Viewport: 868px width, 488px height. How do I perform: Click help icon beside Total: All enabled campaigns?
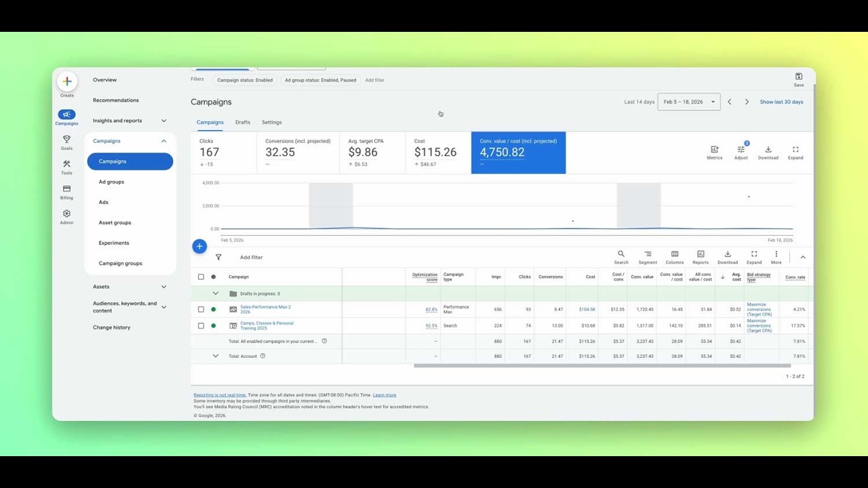point(324,341)
